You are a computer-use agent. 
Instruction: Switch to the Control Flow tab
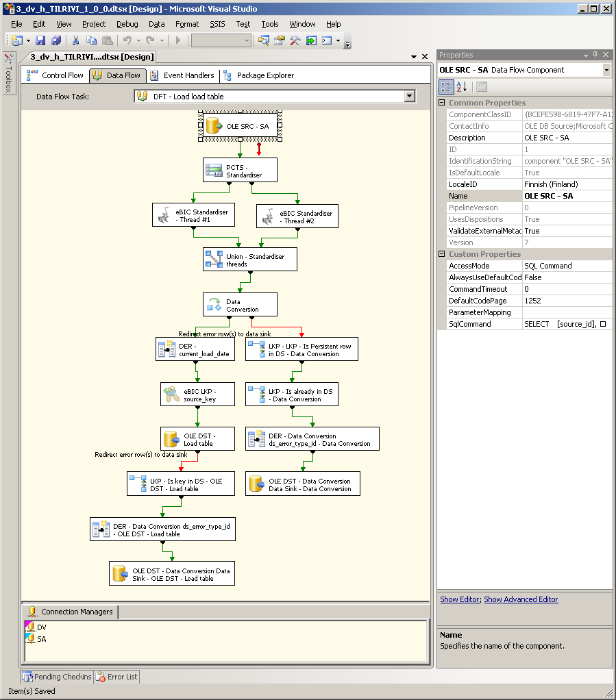coord(55,75)
